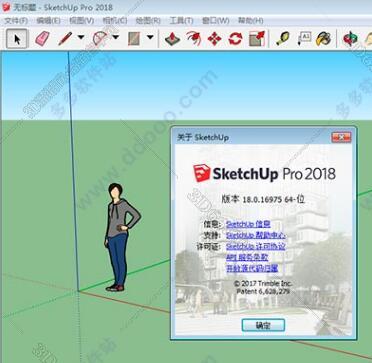The height and width of the screenshot is (363, 372).
Task: Open the 窗口(W) menu
Action: click(x=215, y=21)
